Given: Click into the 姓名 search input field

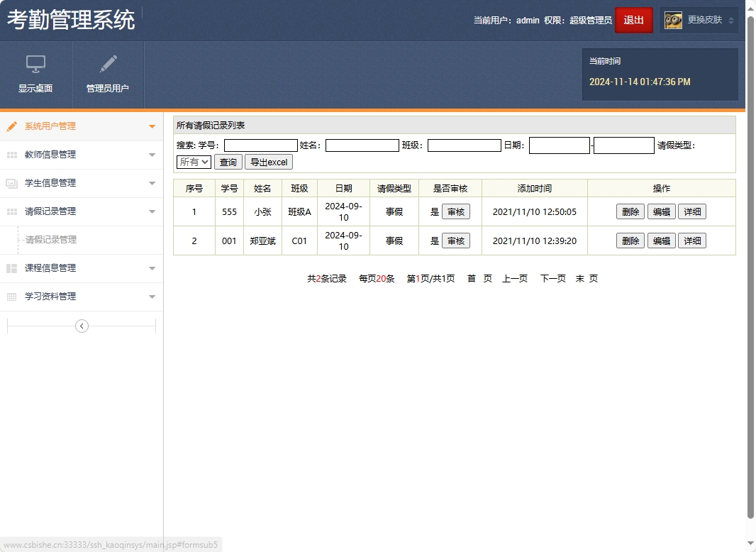Looking at the screenshot, I should tap(362, 145).
